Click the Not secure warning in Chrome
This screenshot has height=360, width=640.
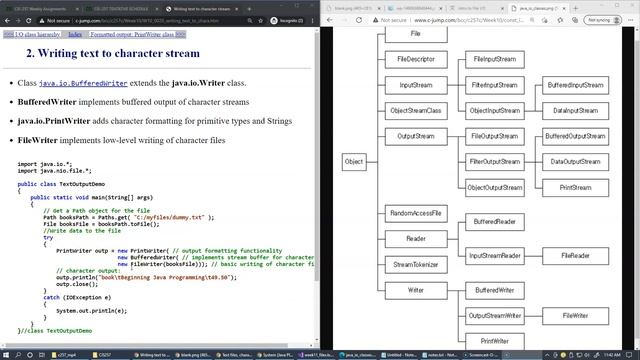[55, 20]
